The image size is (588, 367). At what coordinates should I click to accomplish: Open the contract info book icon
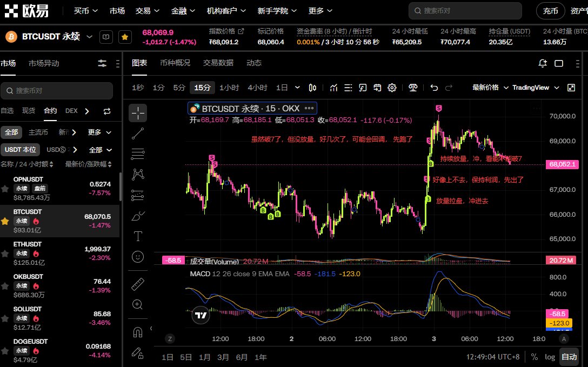point(106,37)
